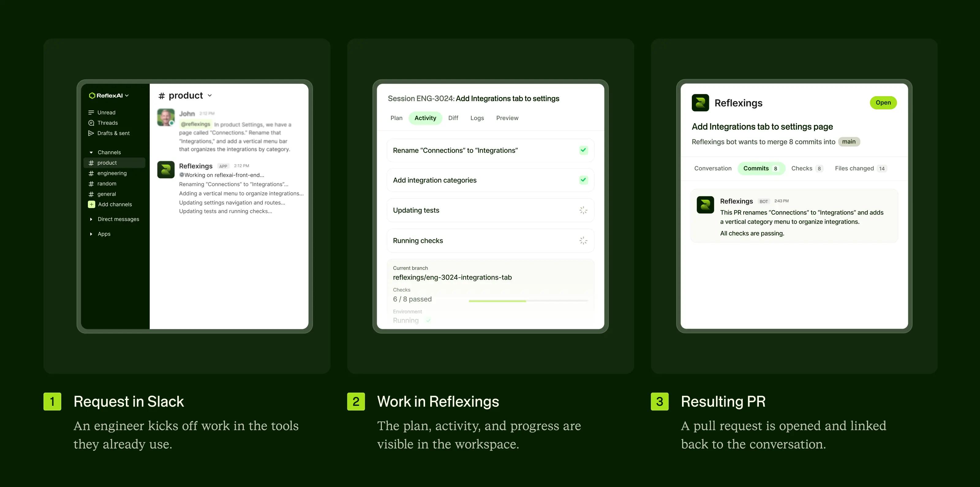The image size is (980, 487).
Task: Select the Commits tab
Action: point(761,168)
